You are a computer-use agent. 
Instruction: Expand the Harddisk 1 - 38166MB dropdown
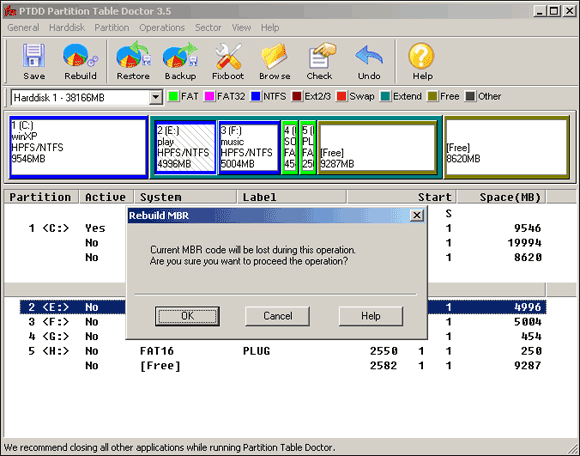click(156, 98)
